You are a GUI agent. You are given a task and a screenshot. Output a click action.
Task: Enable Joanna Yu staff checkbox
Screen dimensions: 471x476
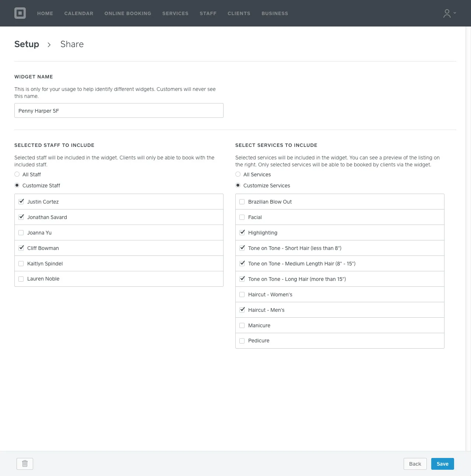coord(21,233)
